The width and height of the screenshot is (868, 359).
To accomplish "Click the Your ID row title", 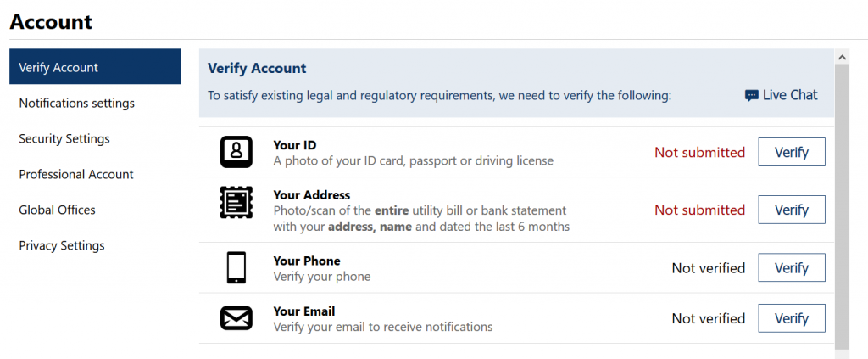I will [x=295, y=145].
